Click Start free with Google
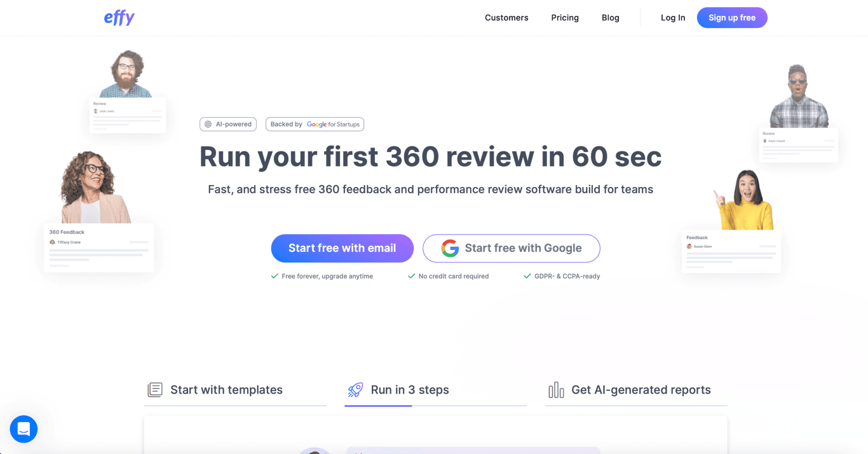This screenshot has height=454, width=868. tap(511, 248)
